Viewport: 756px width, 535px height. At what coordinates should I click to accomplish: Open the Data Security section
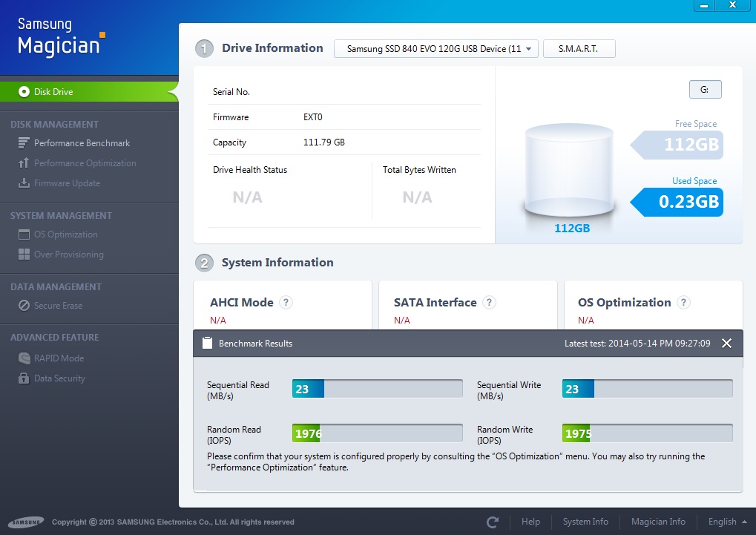(x=59, y=378)
